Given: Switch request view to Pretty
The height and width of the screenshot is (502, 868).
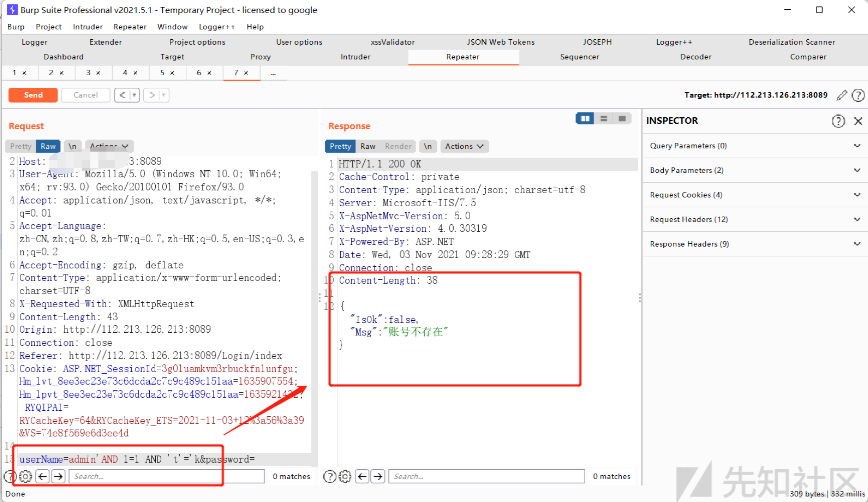Looking at the screenshot, I should point(20,146).
